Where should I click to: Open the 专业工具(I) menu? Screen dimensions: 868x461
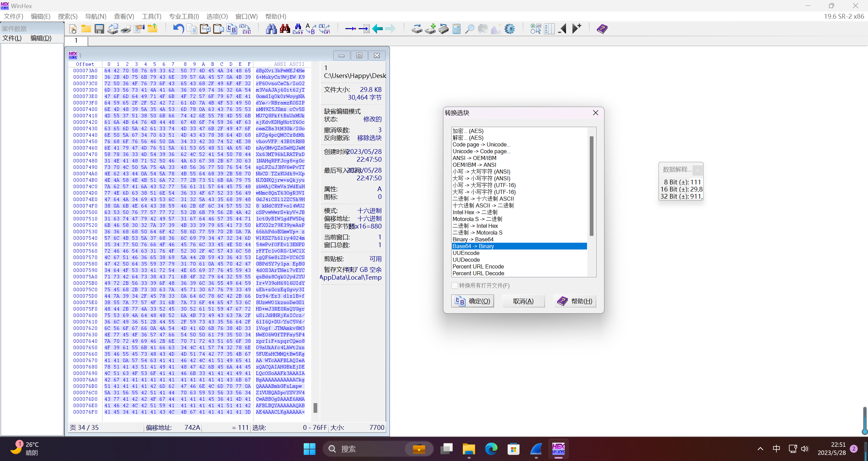pos(184,16)
